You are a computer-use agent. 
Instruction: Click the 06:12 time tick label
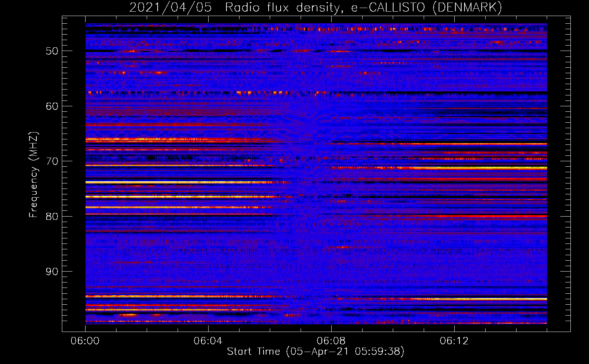coord(454,341)
